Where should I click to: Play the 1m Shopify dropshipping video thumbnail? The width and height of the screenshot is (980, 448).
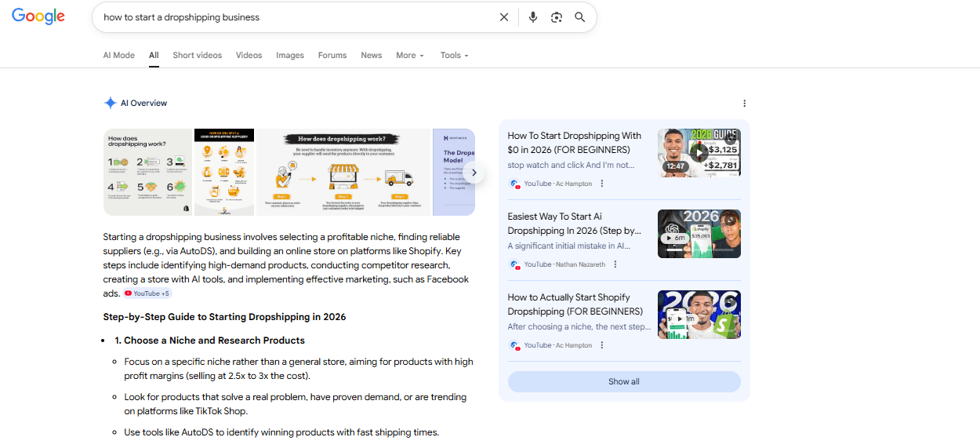click(x=699, y=315)
